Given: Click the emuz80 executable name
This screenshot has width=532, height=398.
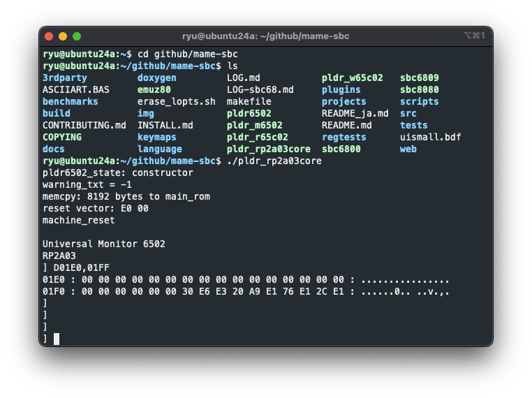Looking at the screenshot, I should 154,89.
